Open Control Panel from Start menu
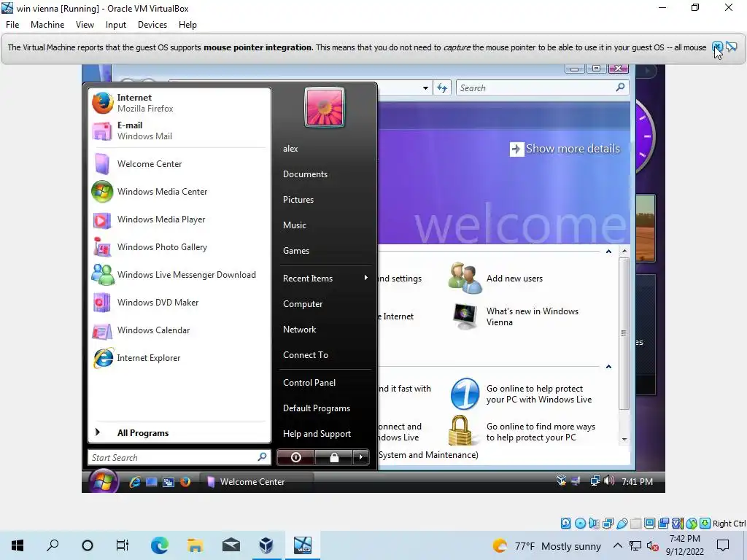 pos(325,383)
